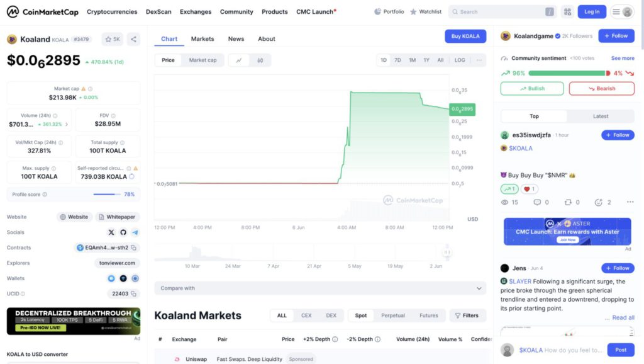The width and height of the screenshot is (644, 364).
Task: Open Exchanges navigation menu
Action: click(196, 11)
